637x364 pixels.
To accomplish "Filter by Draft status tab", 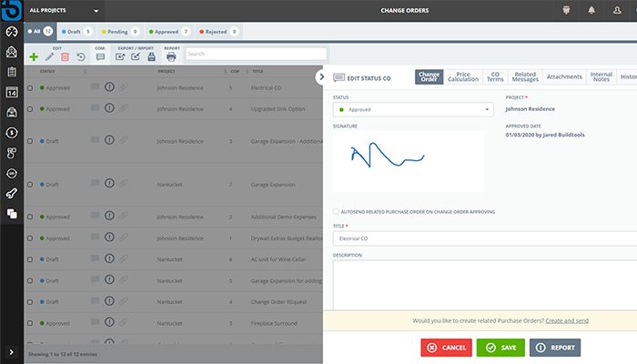I will pos(76,31).
